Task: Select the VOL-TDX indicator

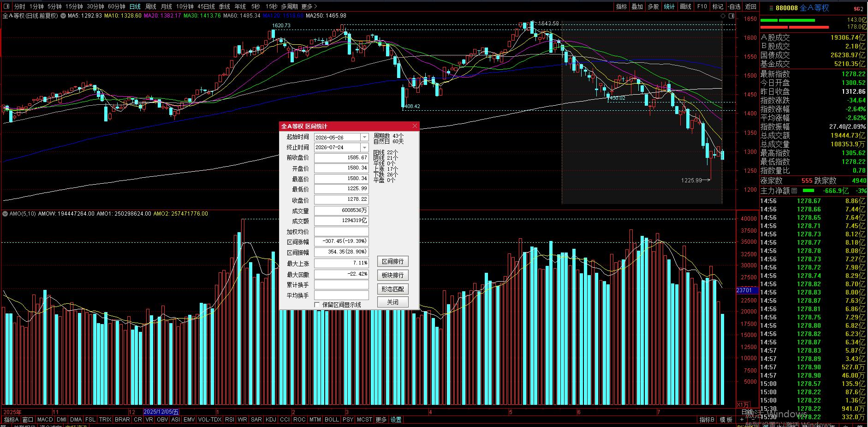Action: click(x=210, y=420)
